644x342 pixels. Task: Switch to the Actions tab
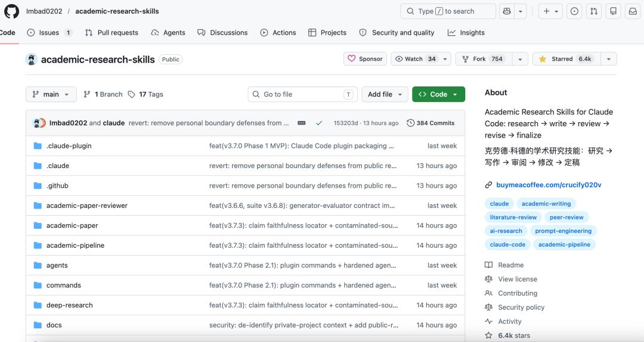[278, 32]
